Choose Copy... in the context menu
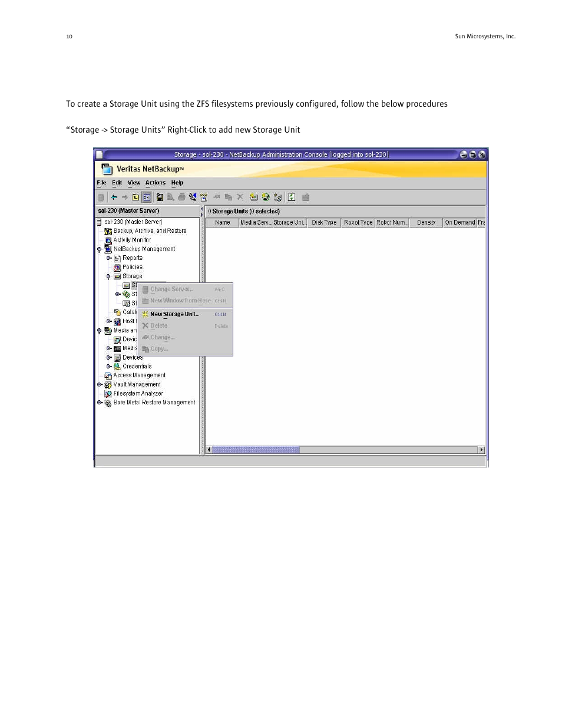Image resolution: width=562 pixels, height=728 pixels. [x=185, y=349]
